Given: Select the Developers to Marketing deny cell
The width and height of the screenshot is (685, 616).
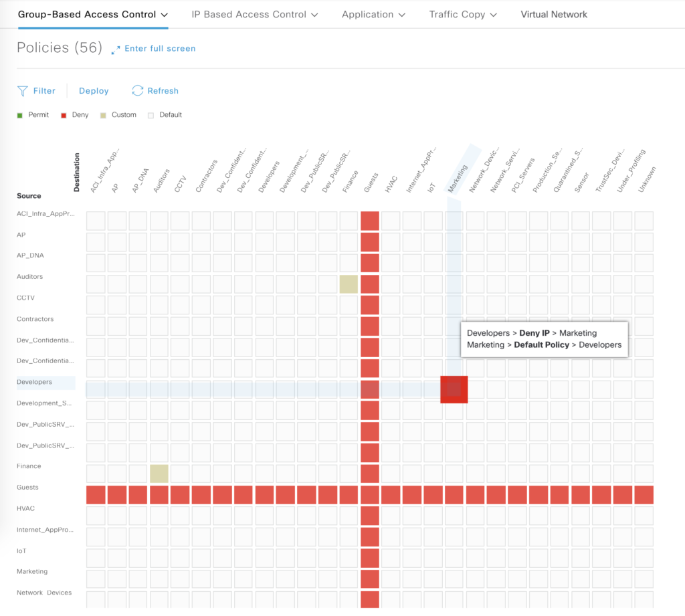Looking at the screenshot, I should pos(454,389).
